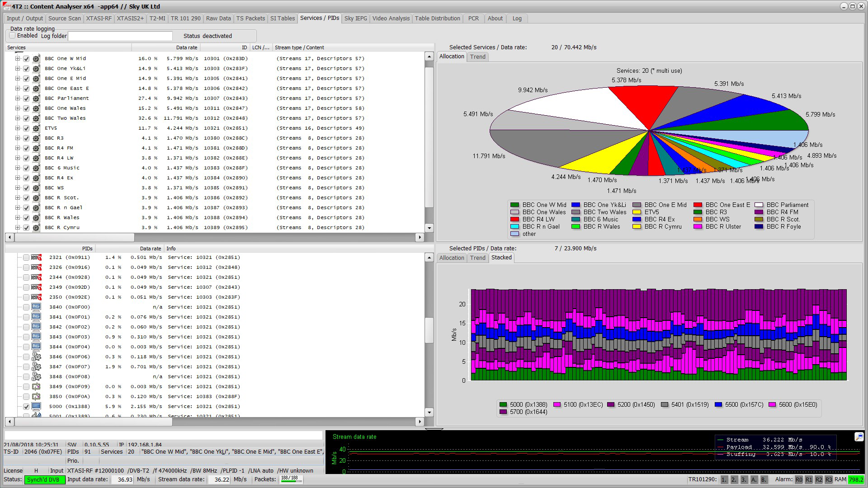Switch to the Sky IEPG tab
Viewport: 868px width, 488px height.
[355, 19]
